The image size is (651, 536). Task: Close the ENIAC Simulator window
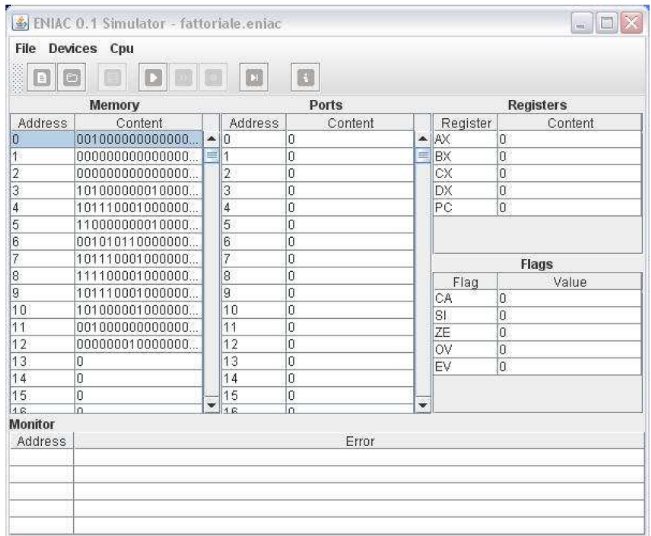pos(631,23)
